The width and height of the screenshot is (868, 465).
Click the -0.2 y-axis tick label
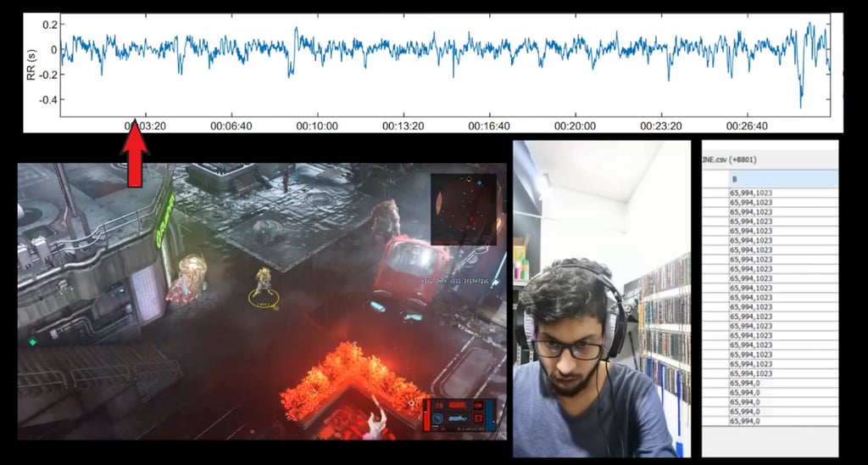(x=48, y=75)
